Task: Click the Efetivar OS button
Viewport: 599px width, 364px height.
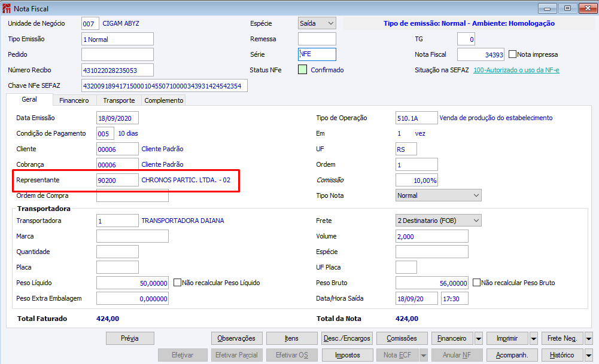Action: (x=292, y=355)
